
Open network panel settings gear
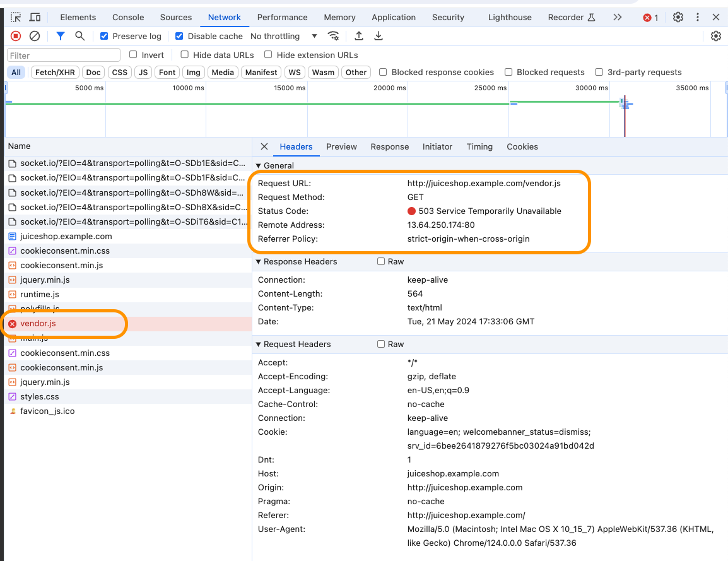[716, 36]
